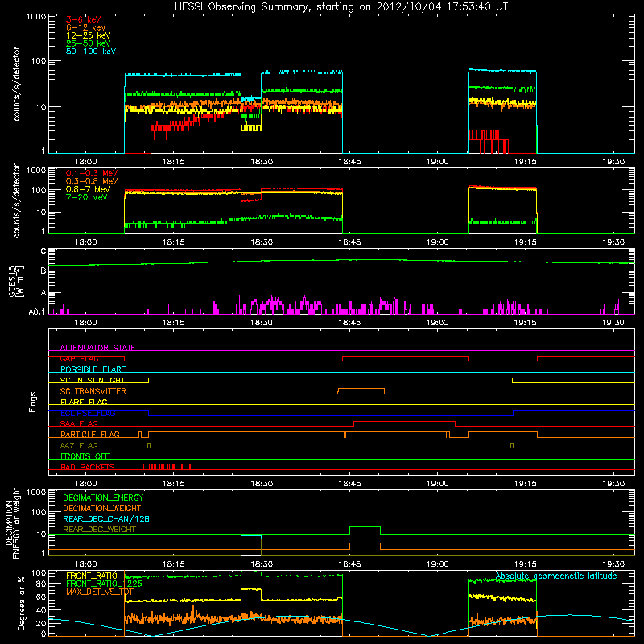
Task: Click the 0.8-7 MeV legend entry
Action: pos(89,189)
